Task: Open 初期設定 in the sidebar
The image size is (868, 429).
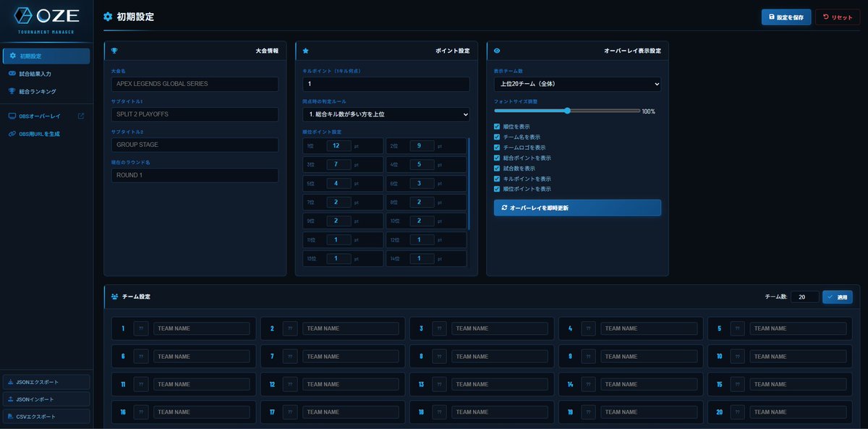Action: [46, 56]
